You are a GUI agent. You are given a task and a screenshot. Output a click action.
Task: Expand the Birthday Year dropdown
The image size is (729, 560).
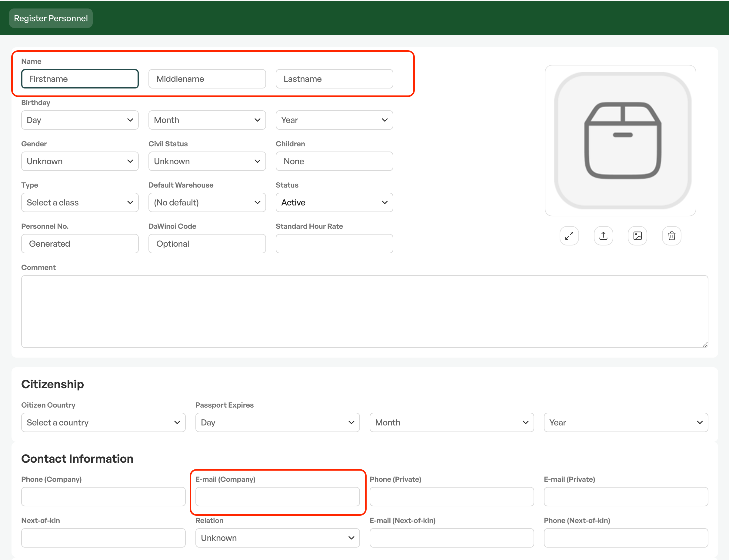click(x=334, y=120)
